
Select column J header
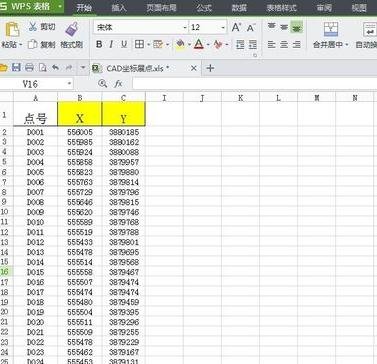[202, 97]
